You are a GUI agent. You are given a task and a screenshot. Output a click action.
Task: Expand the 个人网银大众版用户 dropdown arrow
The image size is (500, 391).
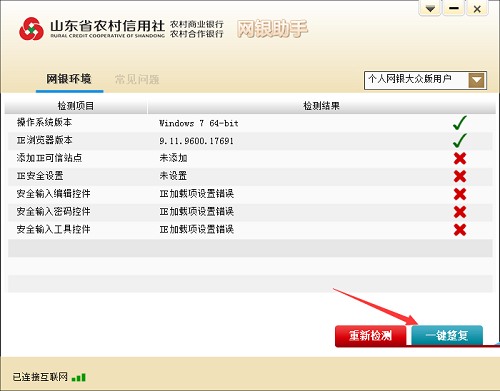(476, 80)
